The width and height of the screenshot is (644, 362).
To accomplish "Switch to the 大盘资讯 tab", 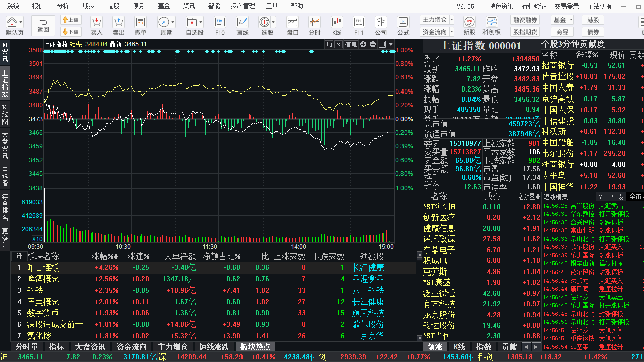I will [x=90, y=347].
